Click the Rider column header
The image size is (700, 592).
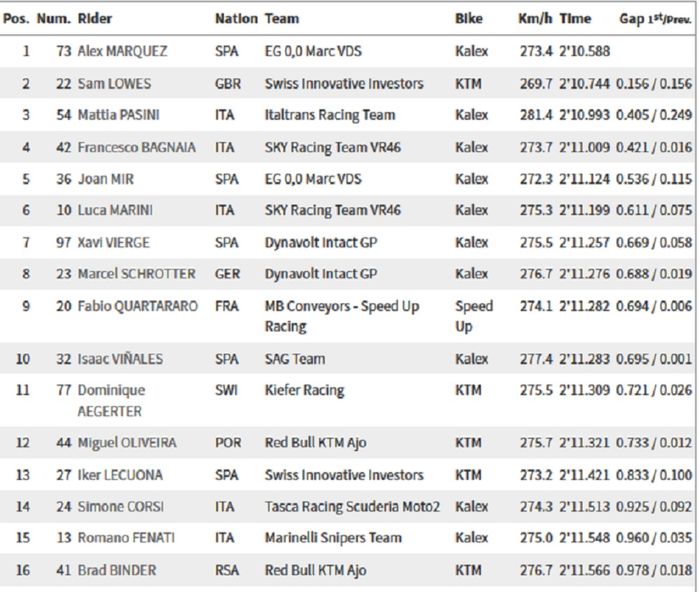[x=95, y=18]
